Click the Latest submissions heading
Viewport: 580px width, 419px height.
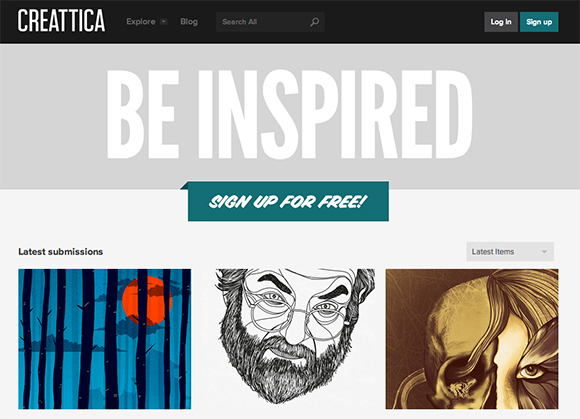point(61,252)
